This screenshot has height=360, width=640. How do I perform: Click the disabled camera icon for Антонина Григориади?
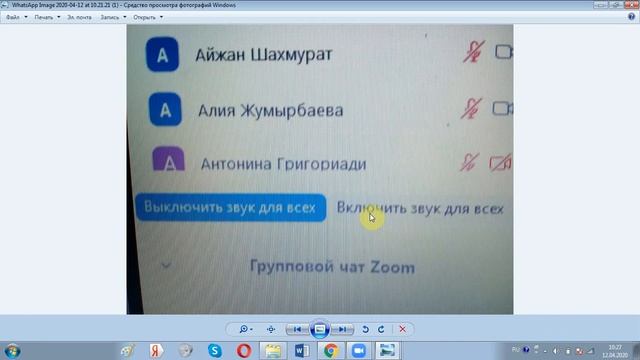click(x=500, y=162)
